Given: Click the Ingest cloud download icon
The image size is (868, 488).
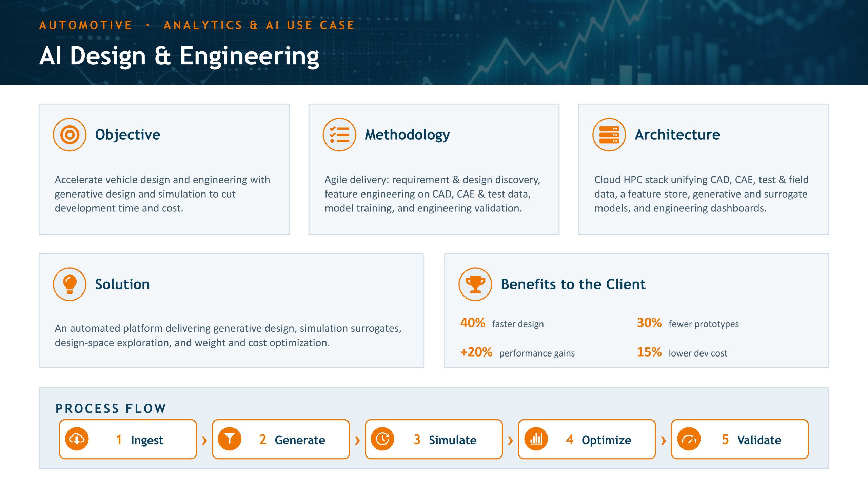Looking at the screenshot, I should click(77, 439).
